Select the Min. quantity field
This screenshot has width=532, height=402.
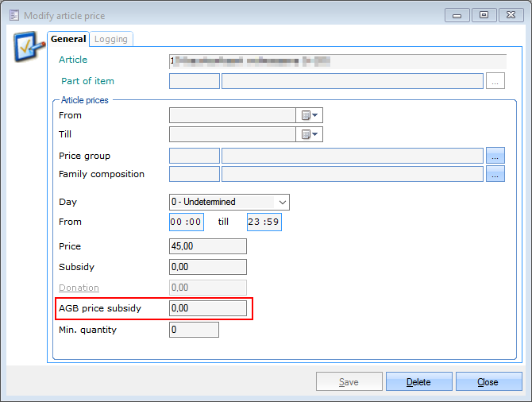point(193,330)
